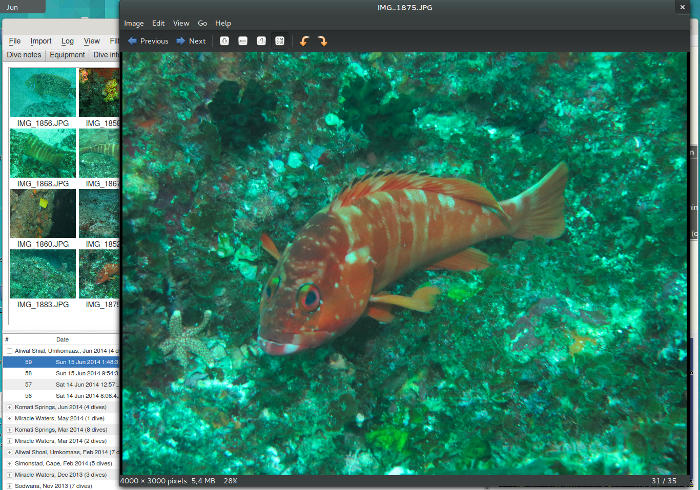Click the Jun label at top-left corner
The image size is (700, 490).
coord(12,7)
